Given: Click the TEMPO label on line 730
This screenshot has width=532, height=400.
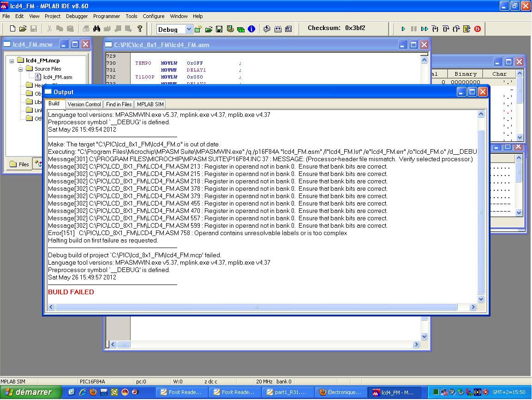Looking at the screenshot, I should pyautogui.click(x=143, y=63).
